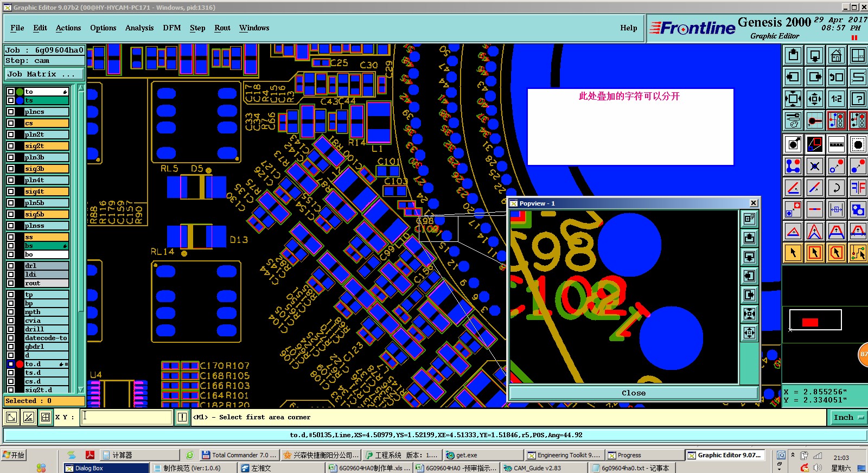The image size is (868, 473).
Task: Open the Help menu
Action: coord(629,28)
